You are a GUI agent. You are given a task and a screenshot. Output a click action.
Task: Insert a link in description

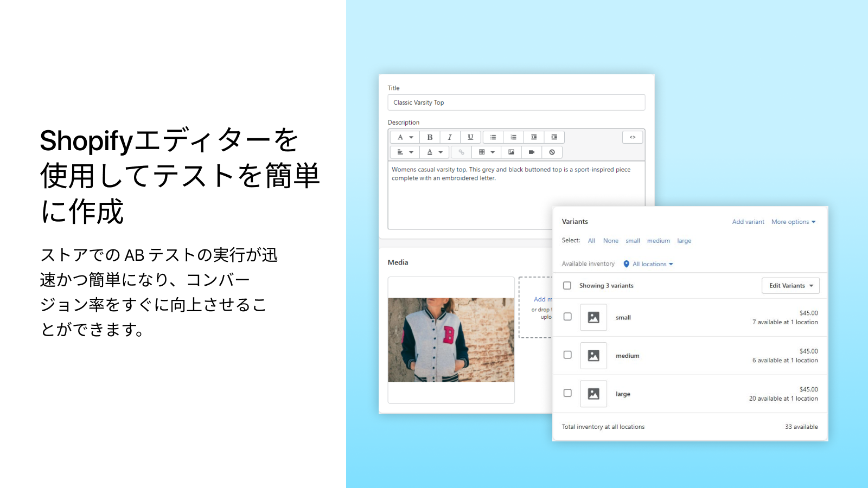click(461, 152)
